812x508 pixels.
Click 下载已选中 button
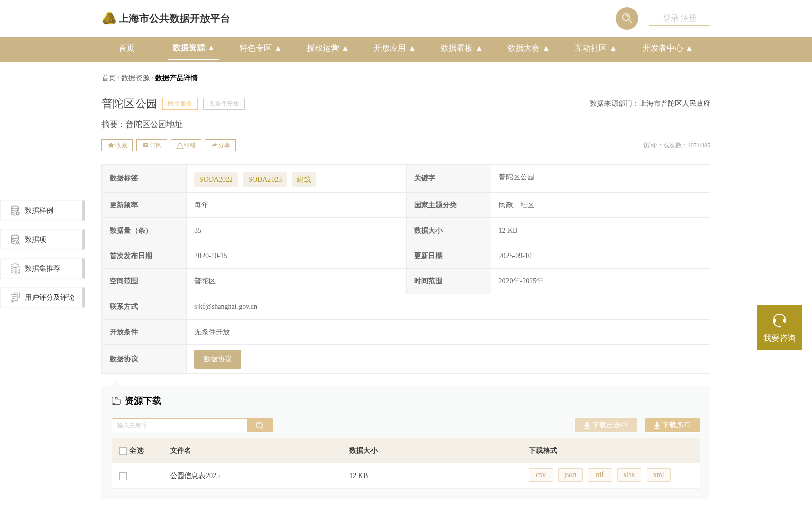click(x=606, y=425)
